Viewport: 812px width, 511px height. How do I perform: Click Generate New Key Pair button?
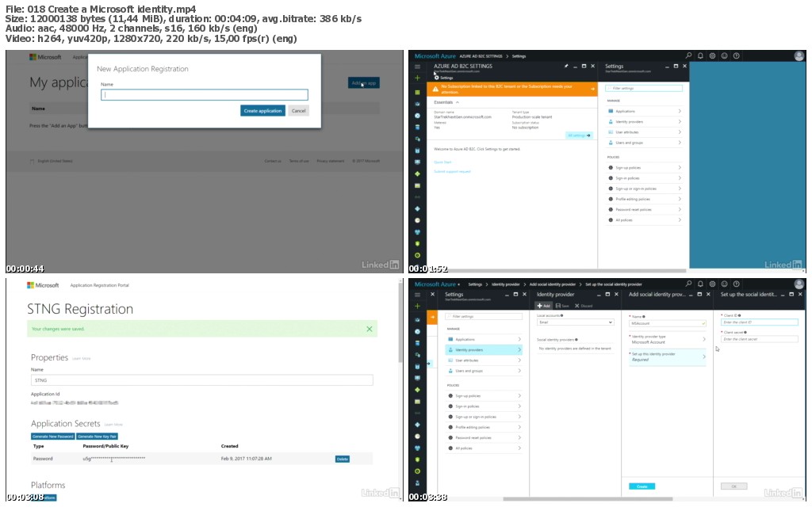pos(98,437)
